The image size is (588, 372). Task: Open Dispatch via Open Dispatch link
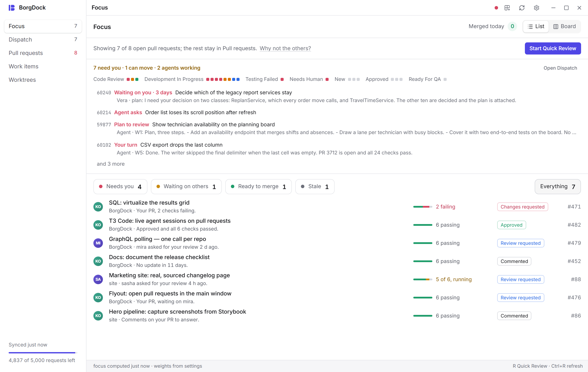(x=560, y=68)
